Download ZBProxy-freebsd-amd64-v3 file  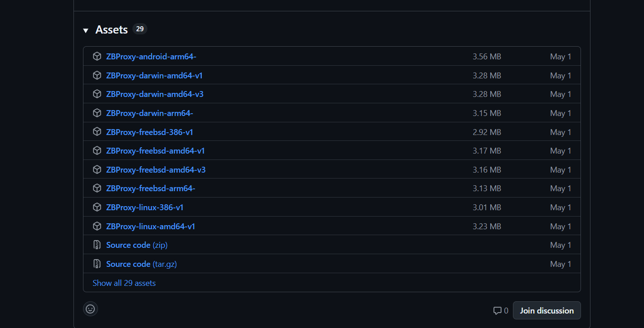click(156, 170)
